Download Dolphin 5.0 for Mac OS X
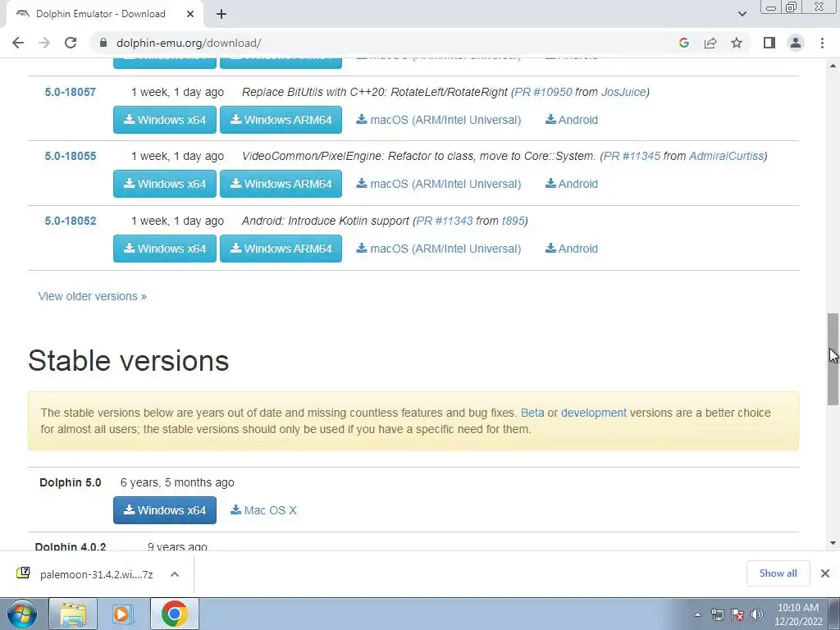 [263, 510]
